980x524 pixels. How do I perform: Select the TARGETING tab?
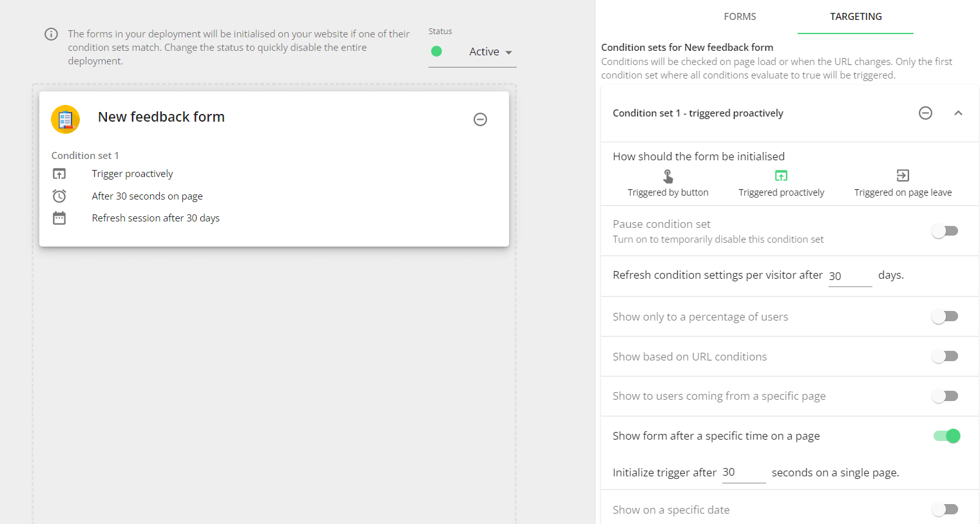[855, 17]
